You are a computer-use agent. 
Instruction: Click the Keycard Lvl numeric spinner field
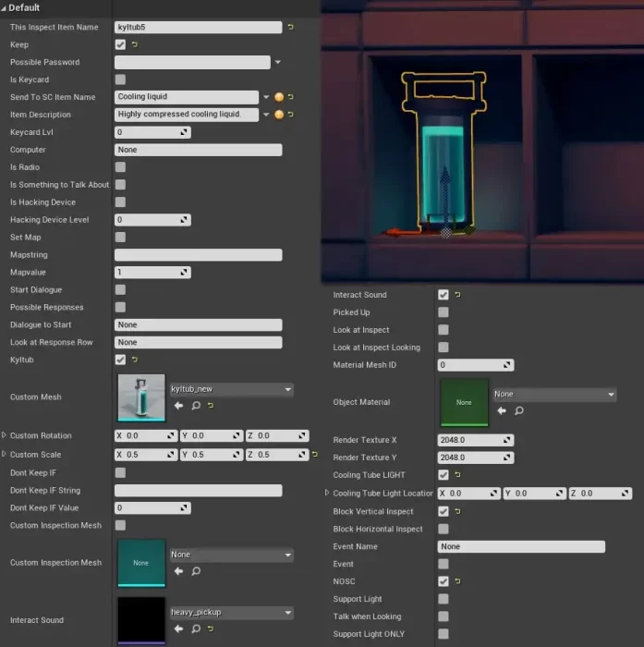tap(148, 132)
